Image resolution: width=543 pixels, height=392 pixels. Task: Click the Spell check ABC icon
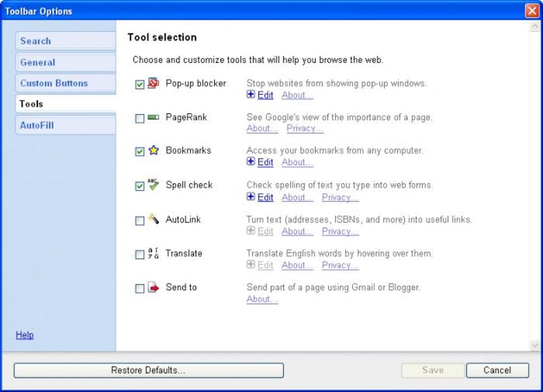[x=153, y=184]
